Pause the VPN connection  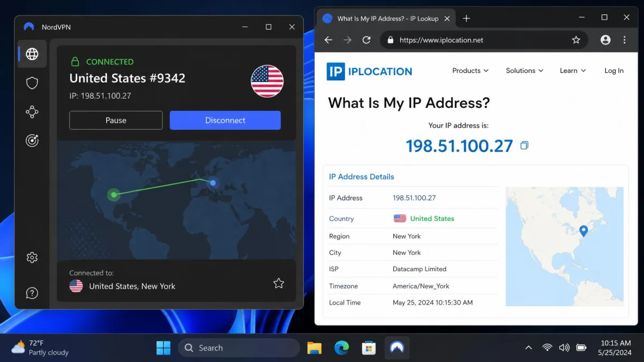116,120
